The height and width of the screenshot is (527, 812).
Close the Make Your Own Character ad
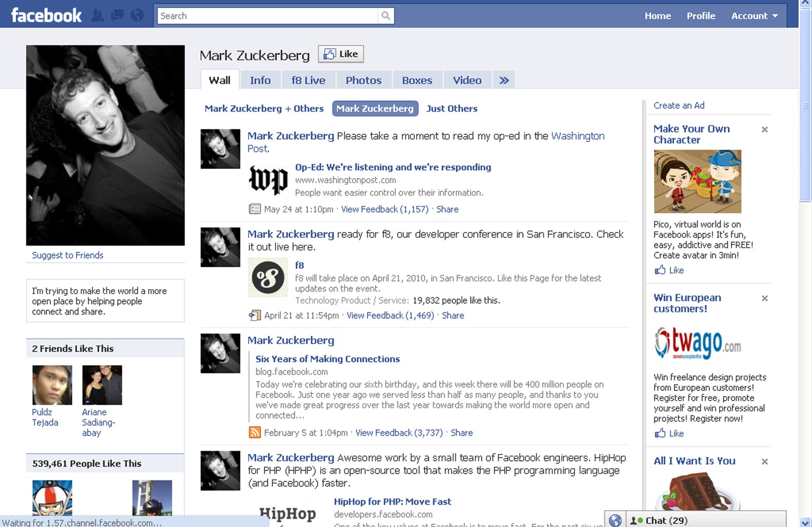point(764,129)
